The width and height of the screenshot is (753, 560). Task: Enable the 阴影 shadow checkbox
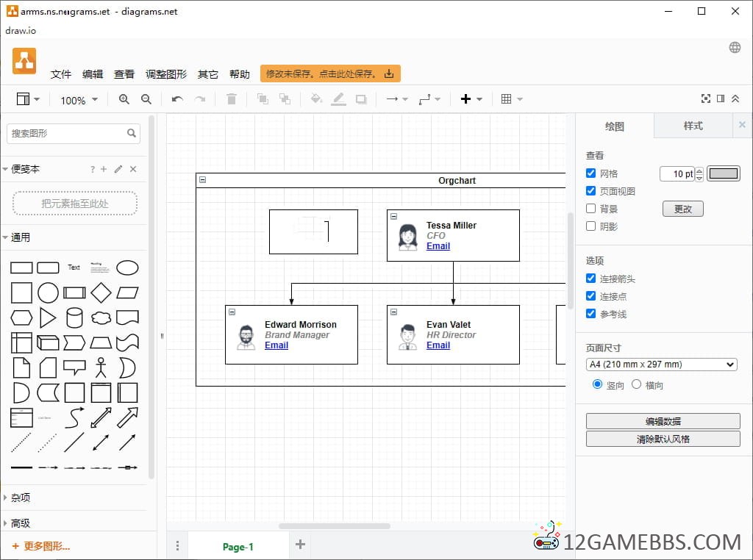click(x=591, y=226)
